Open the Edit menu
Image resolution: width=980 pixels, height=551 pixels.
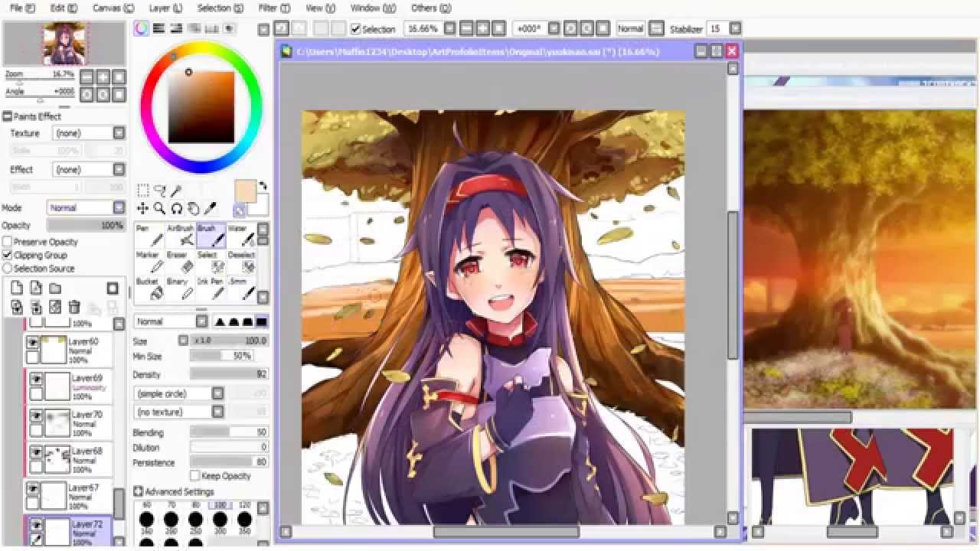(x=64, y=8)
